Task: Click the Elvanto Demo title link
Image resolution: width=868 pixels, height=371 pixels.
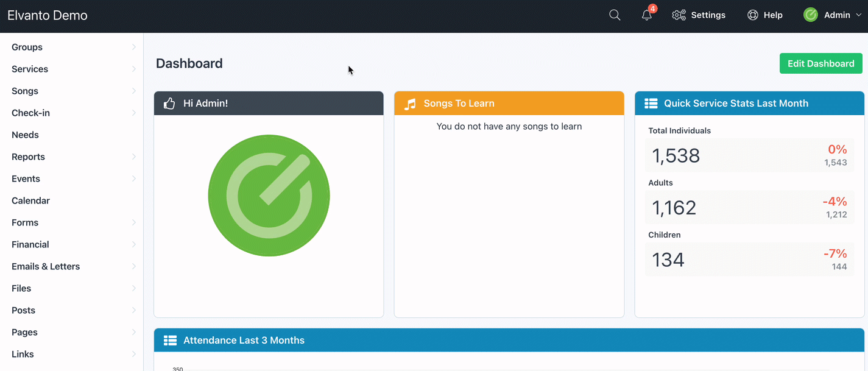Action: coord(48,16)
